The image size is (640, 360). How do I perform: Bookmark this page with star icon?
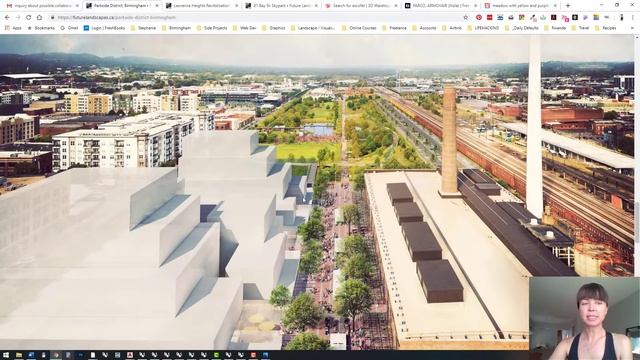coord(466,18)
